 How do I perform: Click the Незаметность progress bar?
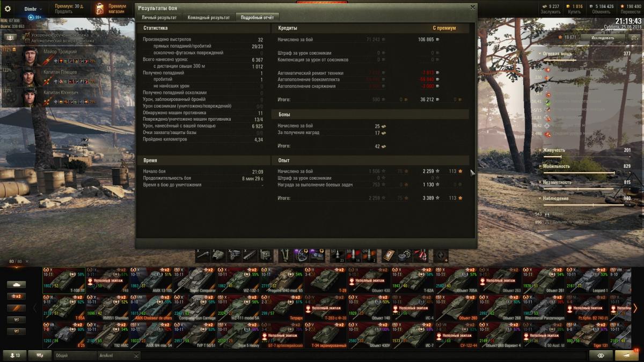tap(587, 189)
